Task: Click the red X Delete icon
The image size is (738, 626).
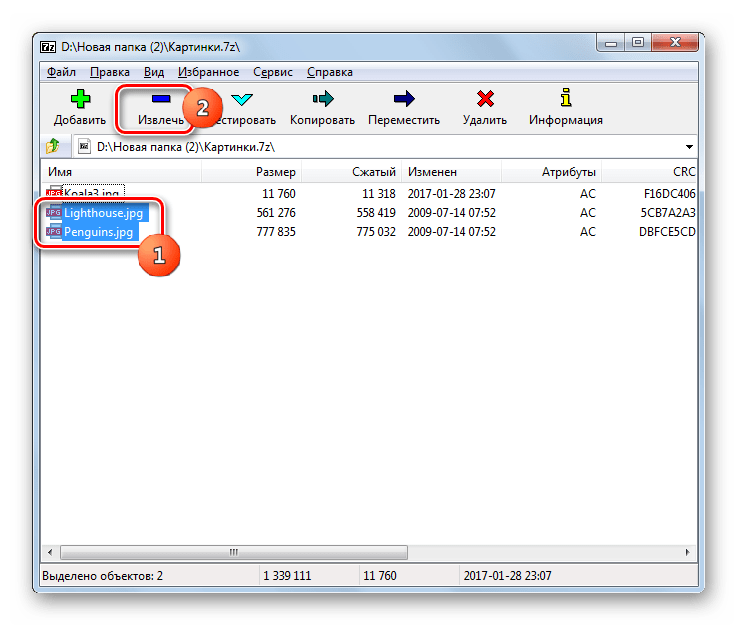Action: [x=485, y=99]
